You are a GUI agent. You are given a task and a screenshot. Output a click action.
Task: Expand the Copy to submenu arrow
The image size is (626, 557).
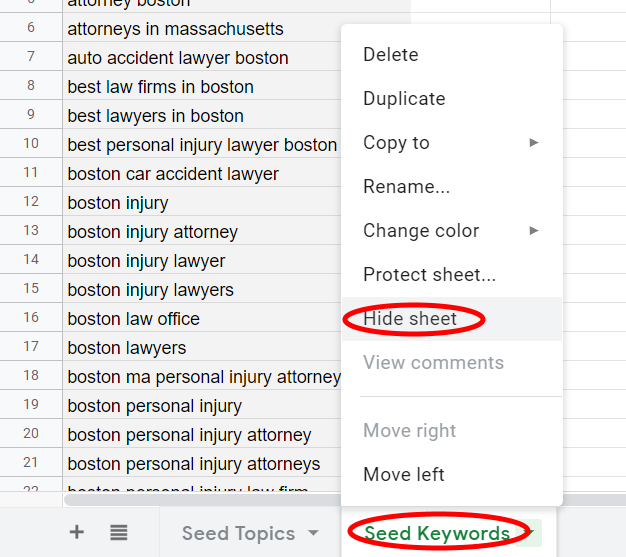click(534, 143)
